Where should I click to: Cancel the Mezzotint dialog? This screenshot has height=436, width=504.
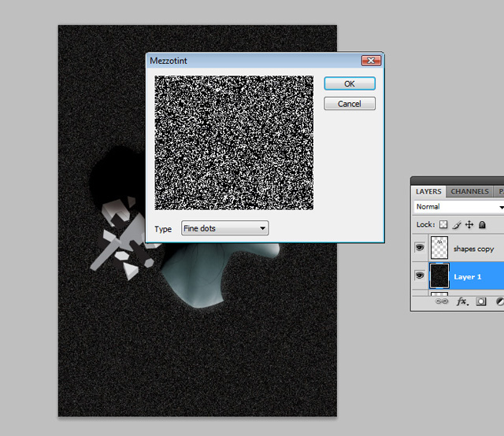point(349,104)
